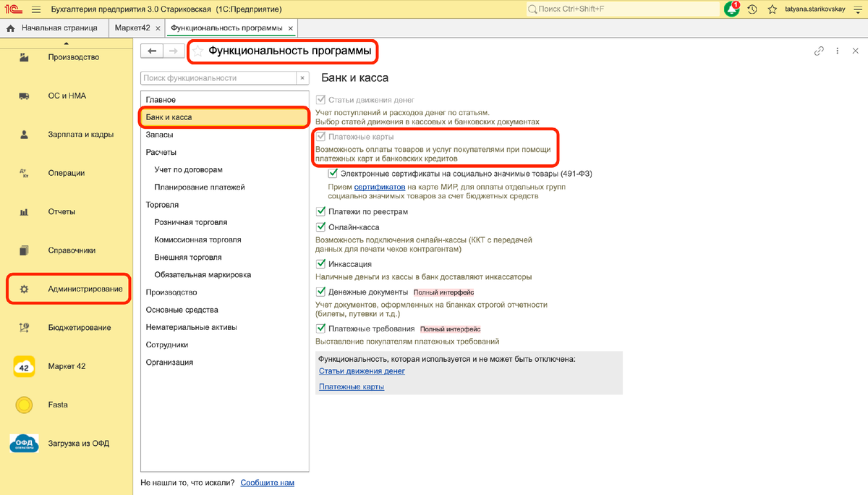Click the home icon of Начальная страница
This screenshot has height=495, width=868.
11,28
